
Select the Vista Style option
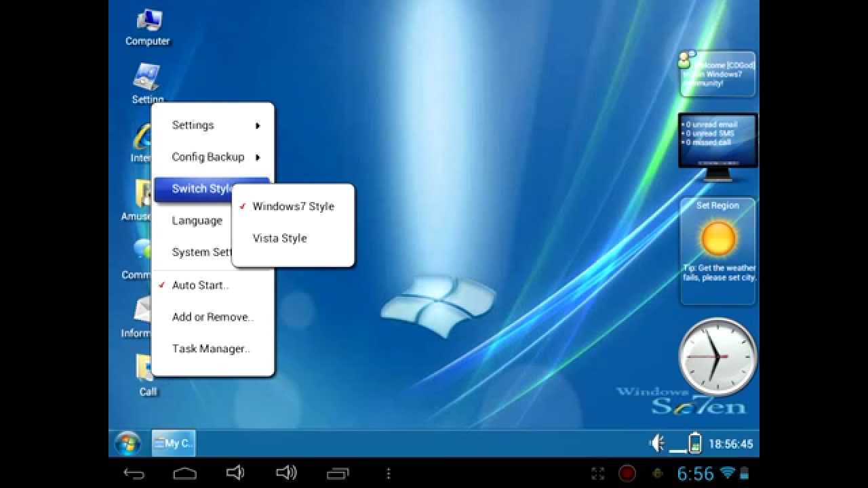[x=293, y=238]
